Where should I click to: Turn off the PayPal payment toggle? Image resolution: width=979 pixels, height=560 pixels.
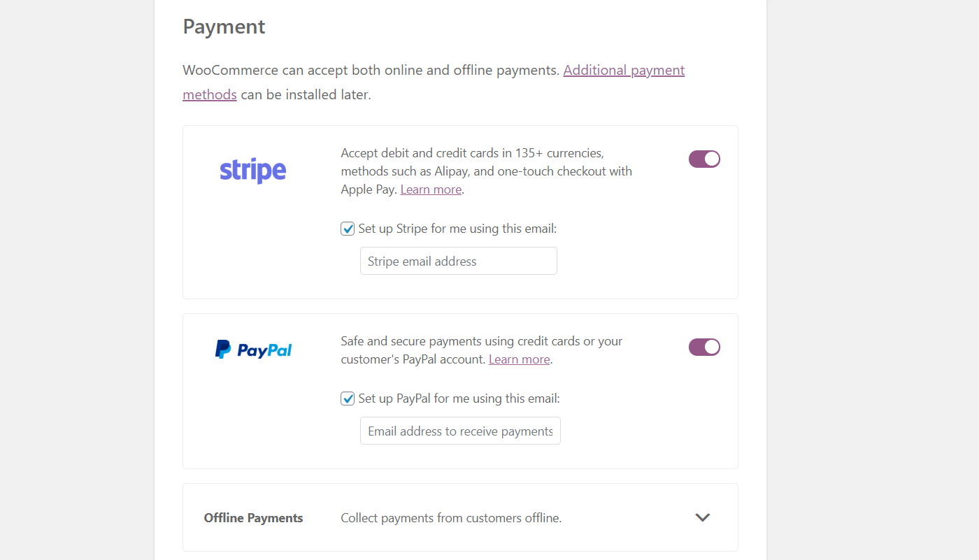(704, 347)
